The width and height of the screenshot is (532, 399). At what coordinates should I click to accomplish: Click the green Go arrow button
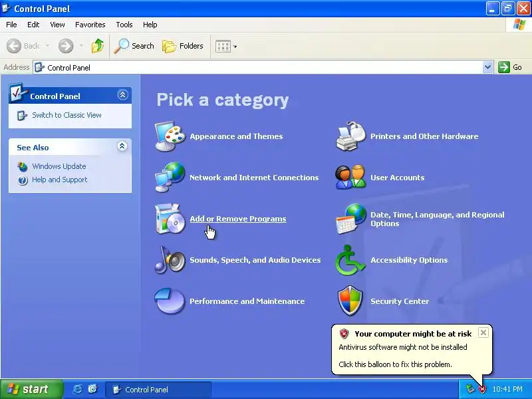coord(504,67)
